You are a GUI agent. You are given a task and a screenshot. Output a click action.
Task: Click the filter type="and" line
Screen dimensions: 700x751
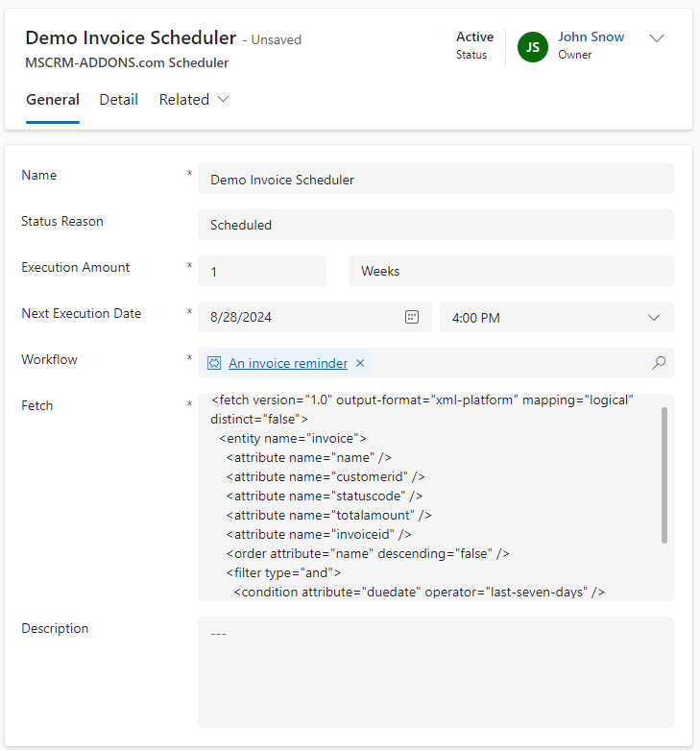click(x=283, y=572)
